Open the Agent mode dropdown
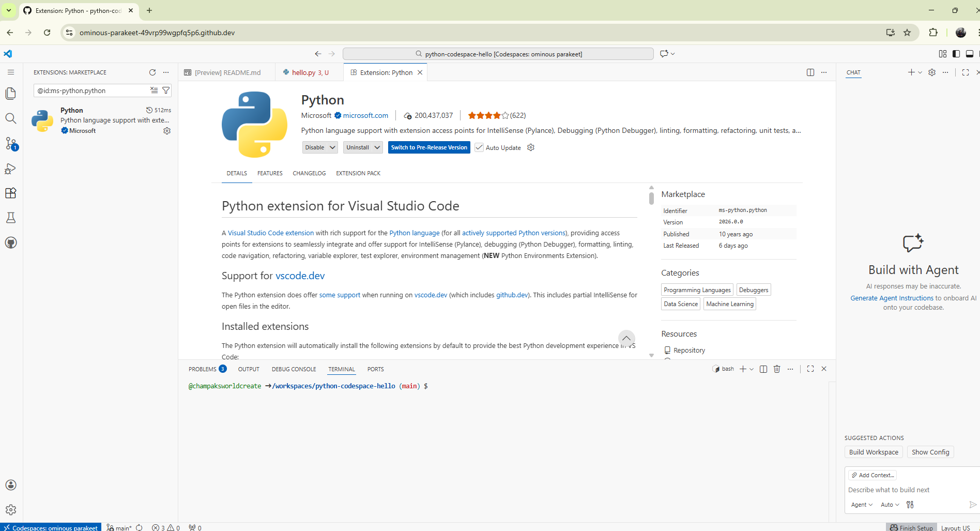This screenshot has width=980, height=531. [862, 505]
